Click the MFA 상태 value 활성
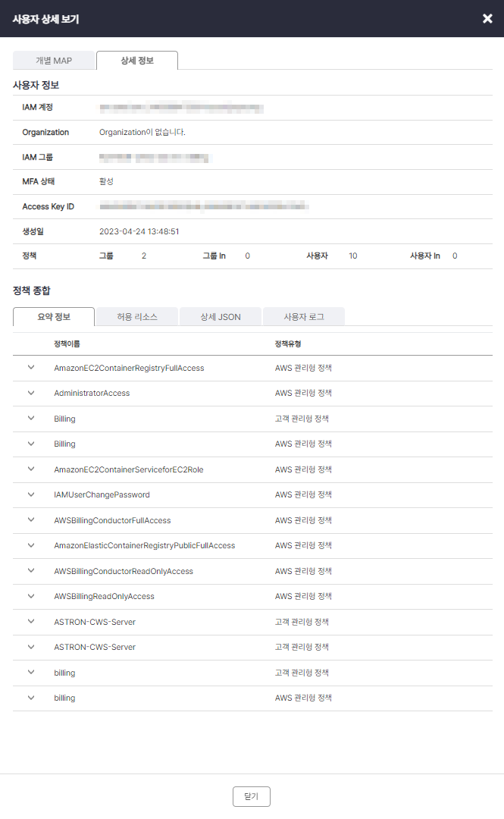504x819 pixels. 106,181
